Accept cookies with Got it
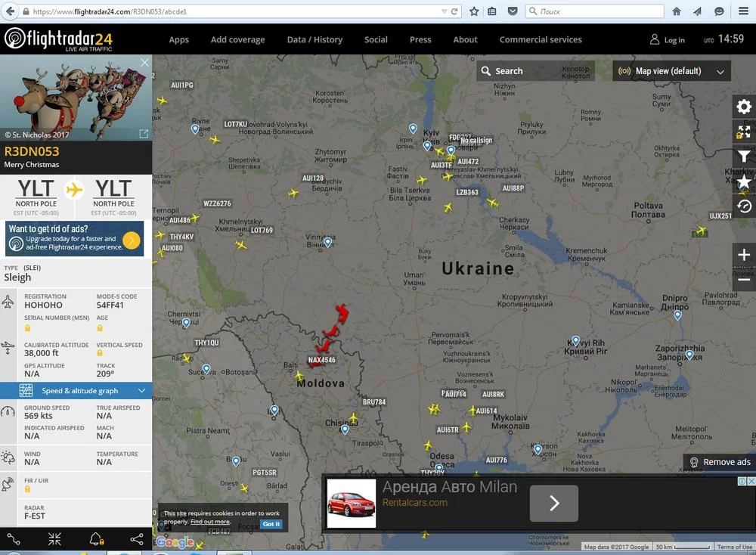The height and width of the screenshot is (555, 756). (271, 524)
